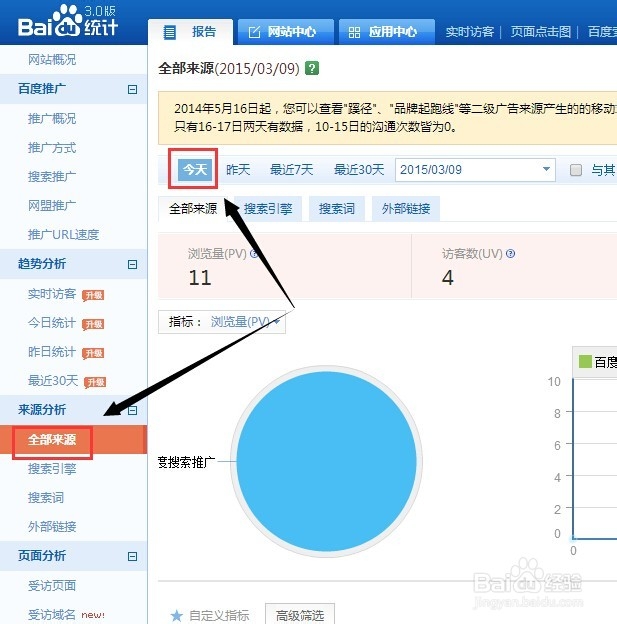This screenshot has height=624, width=617.
Task: Open 推广方式 in the sidebar
Action: tap(52, 148)
